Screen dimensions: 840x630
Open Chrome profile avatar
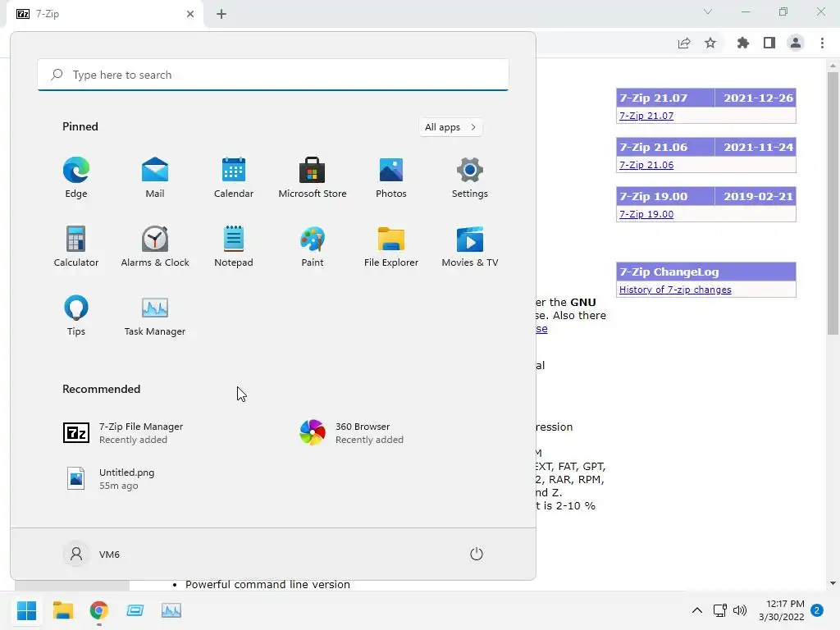[x=796, y=43]
